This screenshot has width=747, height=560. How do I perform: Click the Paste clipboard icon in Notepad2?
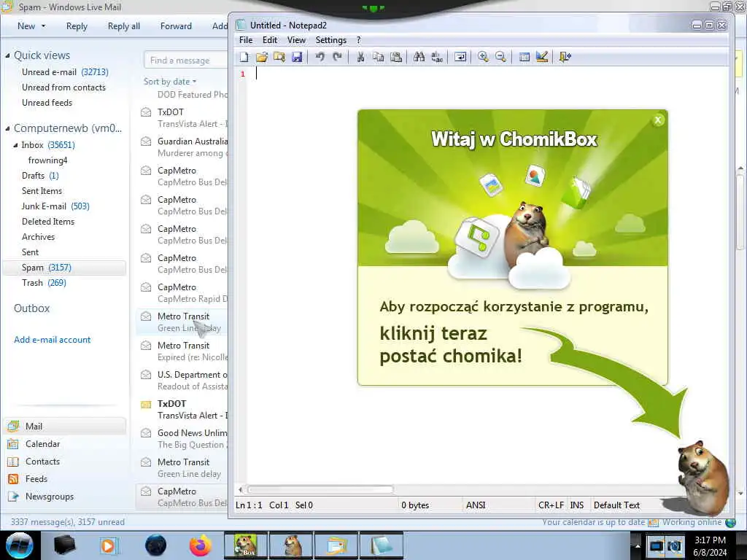(x=396, y=57)
